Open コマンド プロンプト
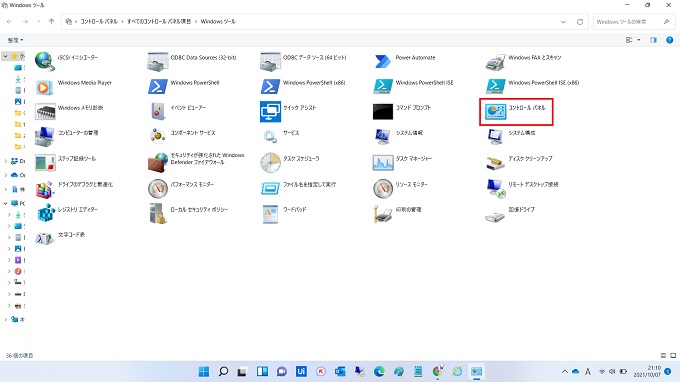 click(x=402, y=111)
